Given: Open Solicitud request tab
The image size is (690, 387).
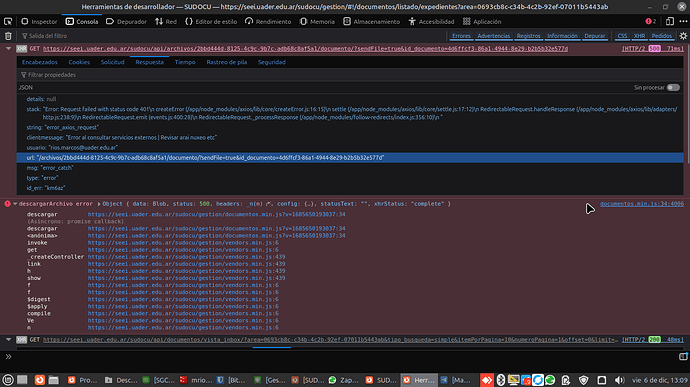Looking at the screenshot, I should click(113, 62).
